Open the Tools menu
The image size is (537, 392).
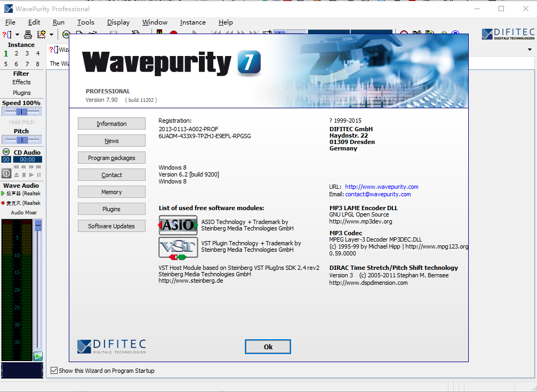pos(85,22)
